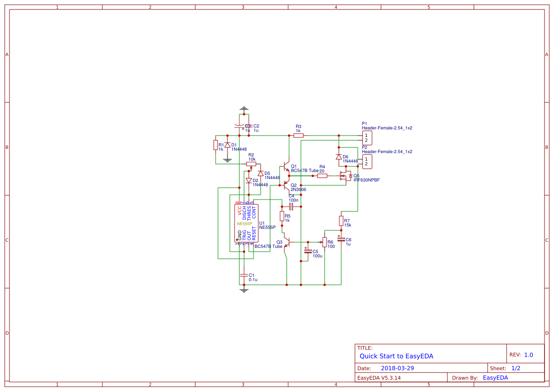Select the NE555P timer symbol U1
Screen dimensions: 554x392
247,223
